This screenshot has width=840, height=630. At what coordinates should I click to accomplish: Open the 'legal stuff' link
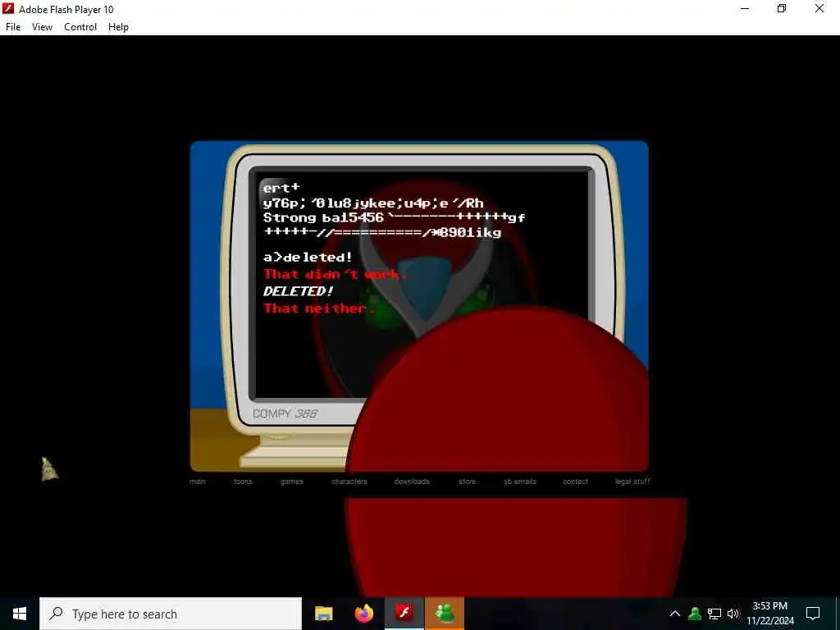[632, 481]
